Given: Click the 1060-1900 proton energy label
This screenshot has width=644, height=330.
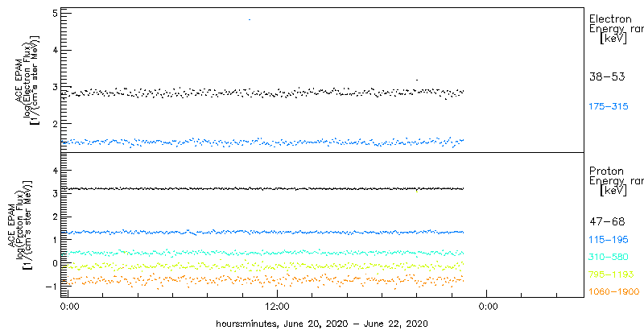Looking at the screenshot, I should 614,292.
